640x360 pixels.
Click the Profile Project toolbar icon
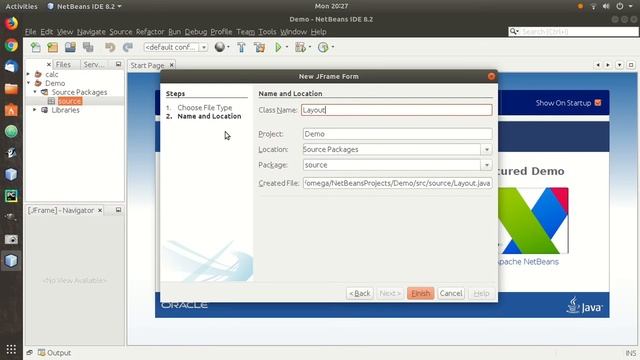point(323,47)
